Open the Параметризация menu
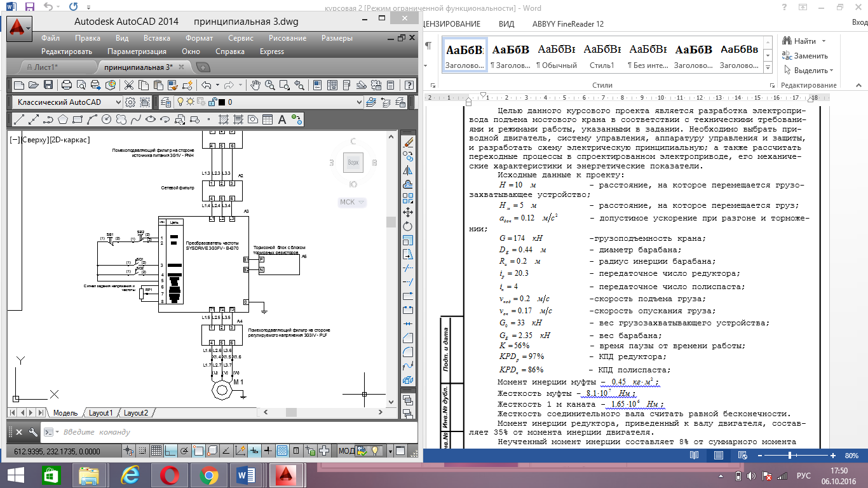 (137, 51)
